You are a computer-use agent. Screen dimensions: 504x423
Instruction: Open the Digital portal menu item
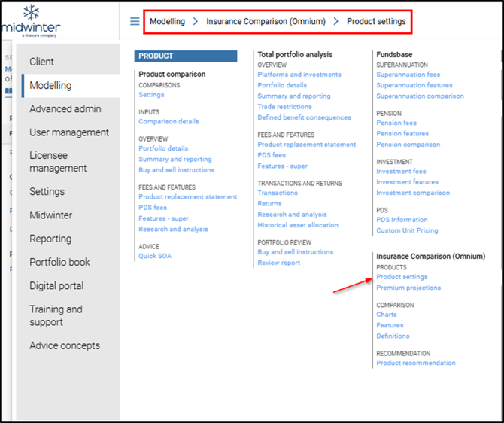coord(56,286)
